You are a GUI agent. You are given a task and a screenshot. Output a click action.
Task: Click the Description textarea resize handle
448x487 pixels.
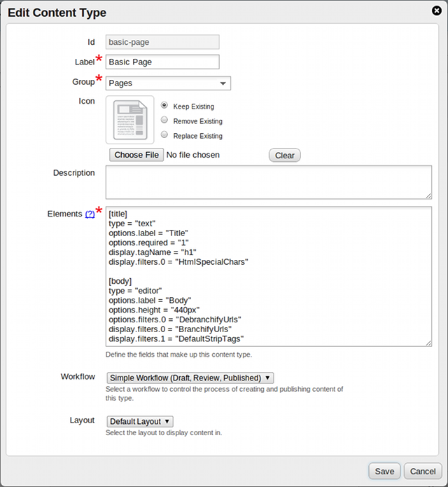(428, 196)
